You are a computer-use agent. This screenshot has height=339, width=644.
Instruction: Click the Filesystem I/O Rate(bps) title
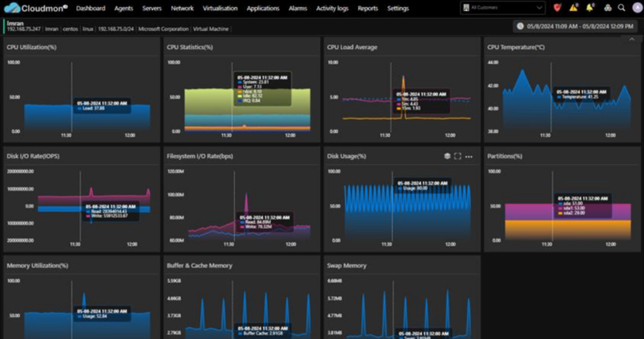pos(200,156)
